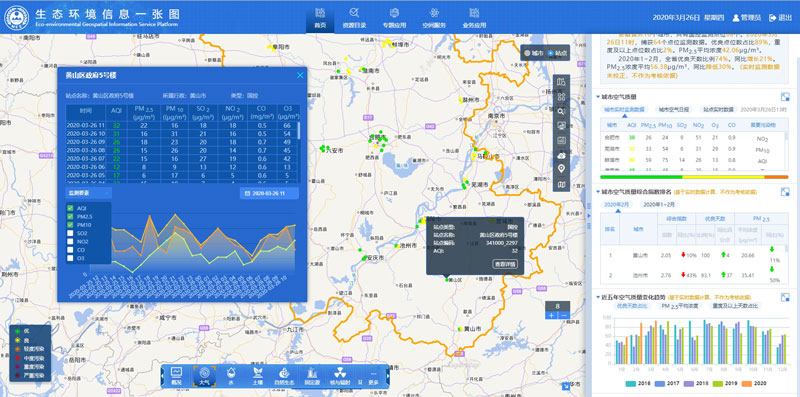
Task: Select the 大气 atmosphere icon in bottom toolbar
Action: [x=204, y=377]
